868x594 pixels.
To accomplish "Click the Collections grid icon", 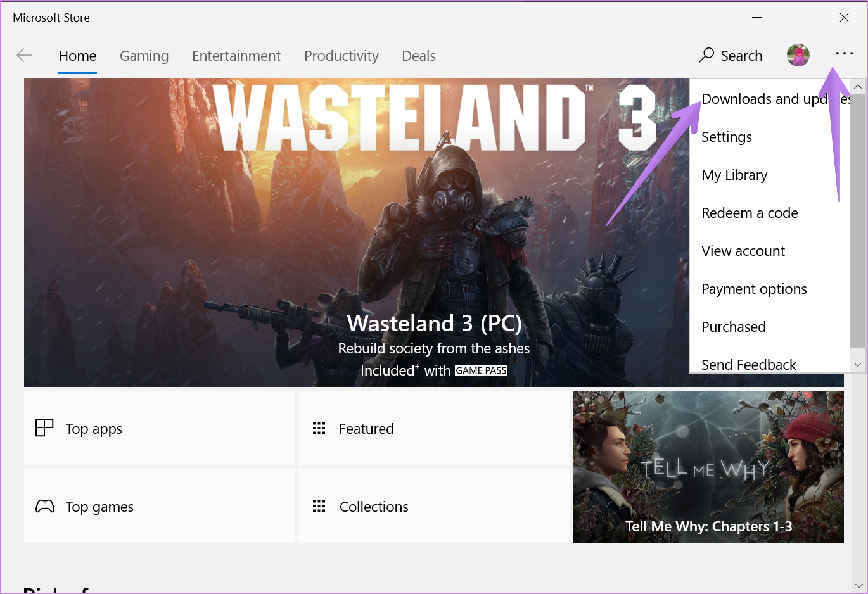I will click(319, 506).
